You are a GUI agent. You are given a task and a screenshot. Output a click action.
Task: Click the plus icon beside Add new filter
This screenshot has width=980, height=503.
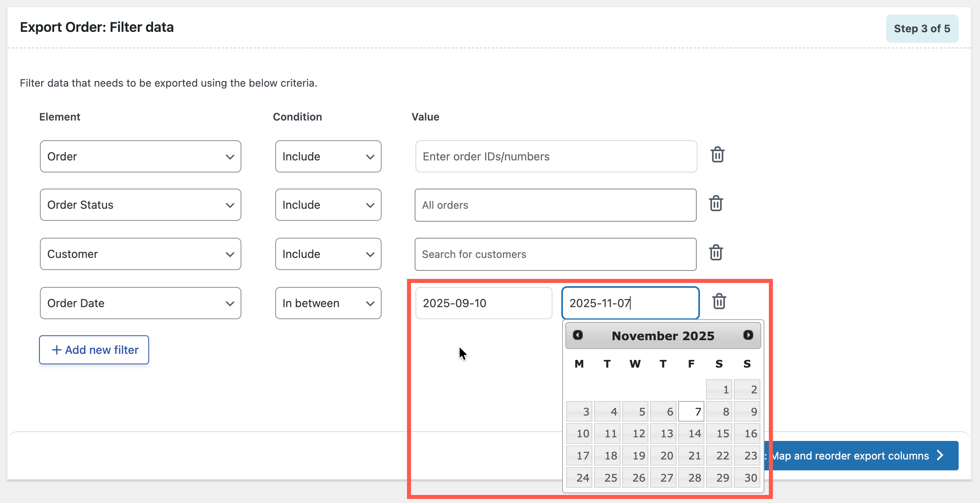click(x=57, y=350)
